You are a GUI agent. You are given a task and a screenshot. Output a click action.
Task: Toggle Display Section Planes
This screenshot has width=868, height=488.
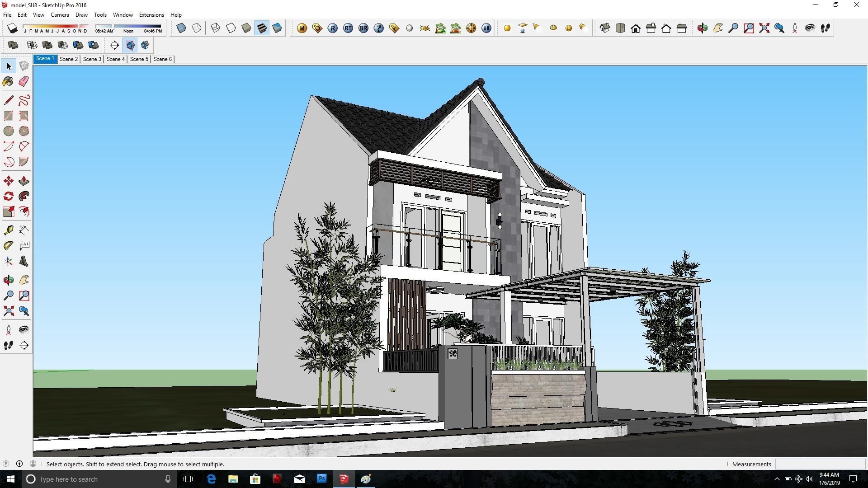pos(130,45)
